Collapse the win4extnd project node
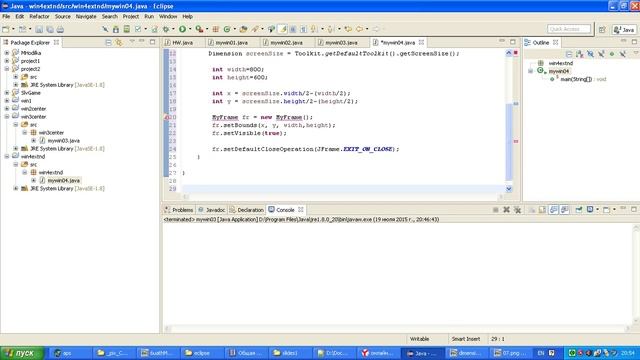640x360 pixels. point(7,156)
